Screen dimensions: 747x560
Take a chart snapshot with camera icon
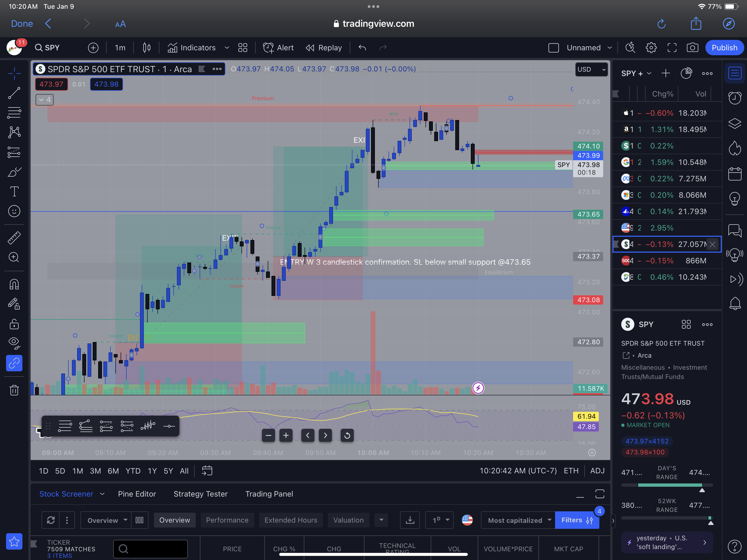[692, 48]
